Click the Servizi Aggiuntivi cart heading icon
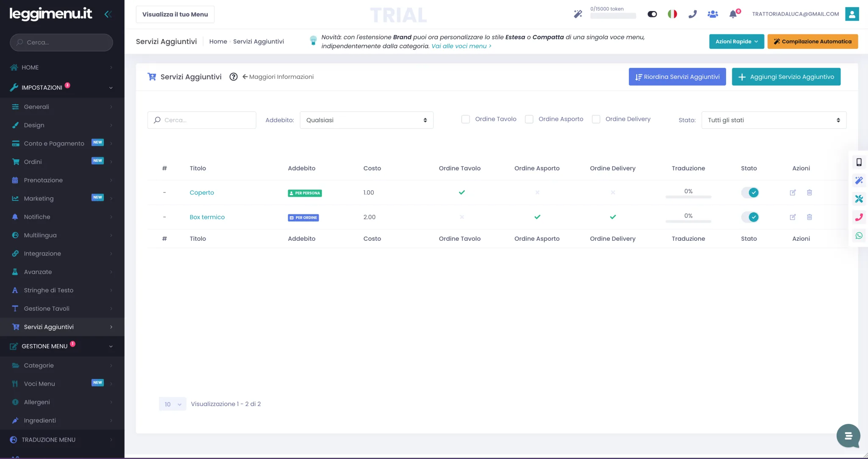 pyautogui.click(x=152, y=77)
